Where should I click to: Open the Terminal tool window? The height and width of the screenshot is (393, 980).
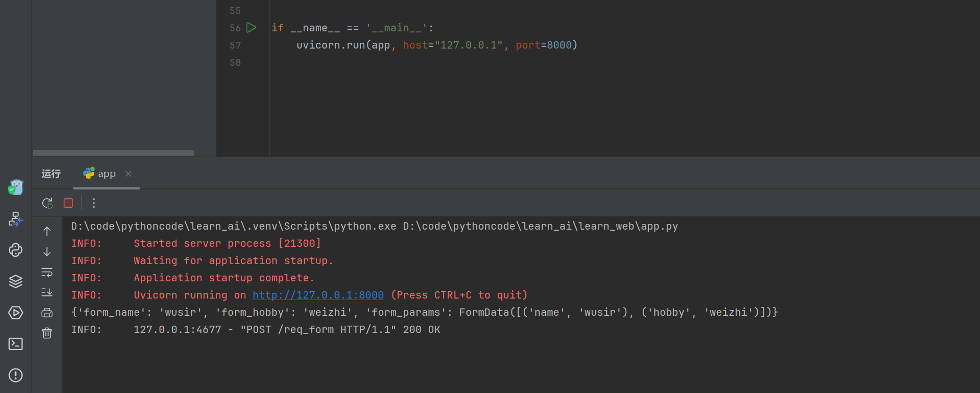(x=16, y=344)
